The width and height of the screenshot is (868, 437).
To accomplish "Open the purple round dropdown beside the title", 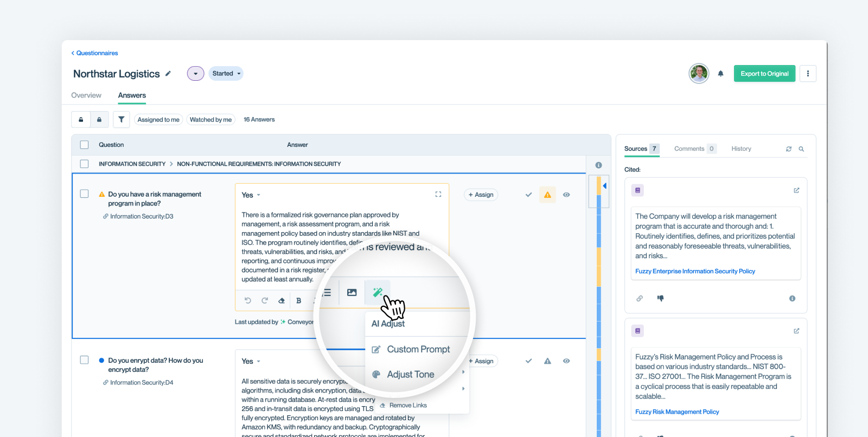I will point(196,73).
